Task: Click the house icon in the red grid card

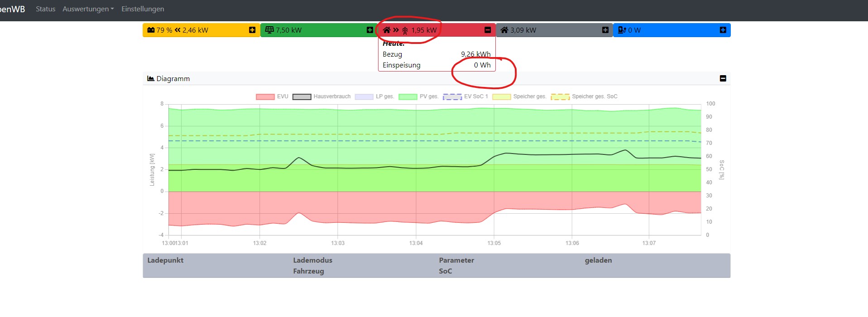Action: click(x=386, y=30)
